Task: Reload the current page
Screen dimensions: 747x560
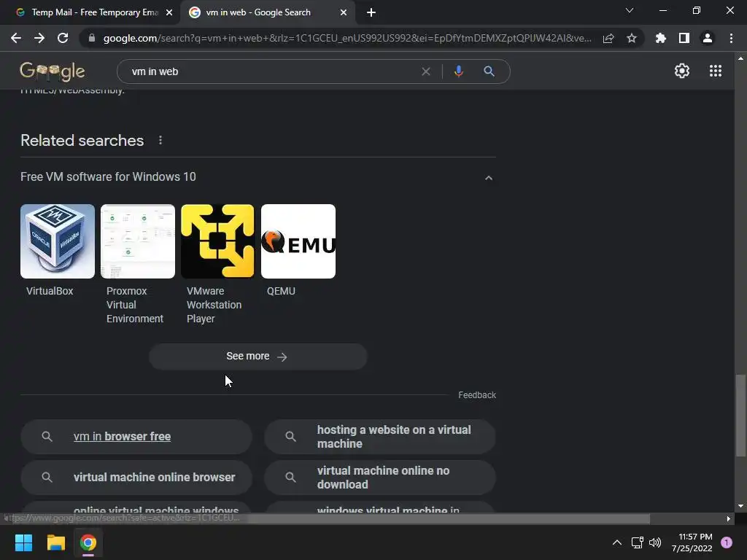Action: point(63,38)
